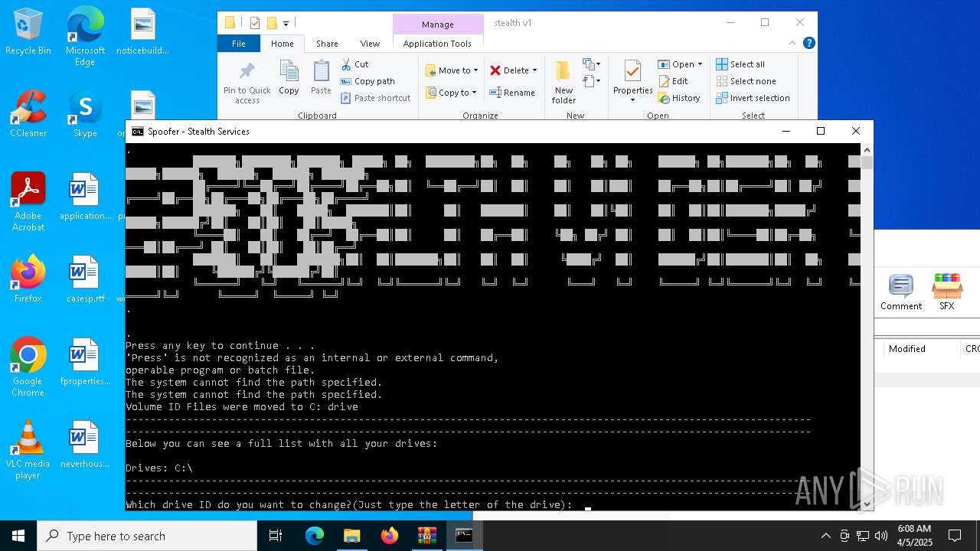Image resolution: width=980 pixels, height=551 pixels.
Task: Click Select all in the ribbon
Action: pyautogui.click(x=740, y=64)
